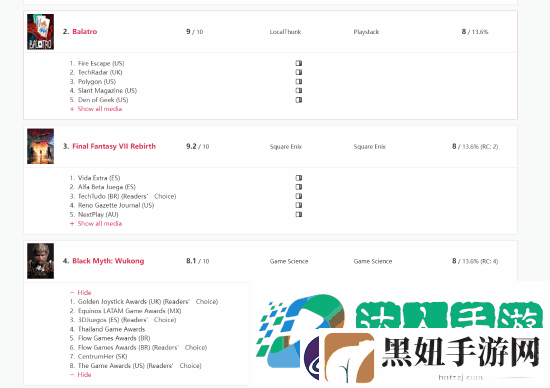Open article icon beside Fire Escape (US)
This screenshot has height=388, width=550.
(x=299, y=63)
